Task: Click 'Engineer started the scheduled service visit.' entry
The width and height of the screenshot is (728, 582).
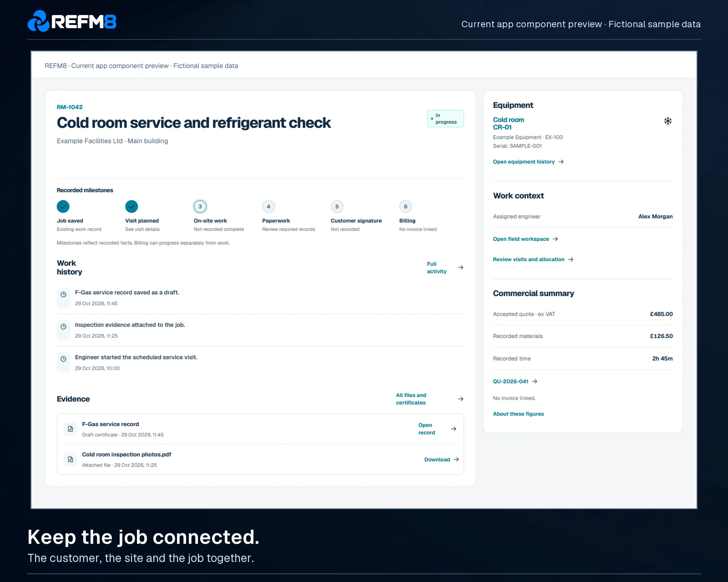Action: [136, 357]
